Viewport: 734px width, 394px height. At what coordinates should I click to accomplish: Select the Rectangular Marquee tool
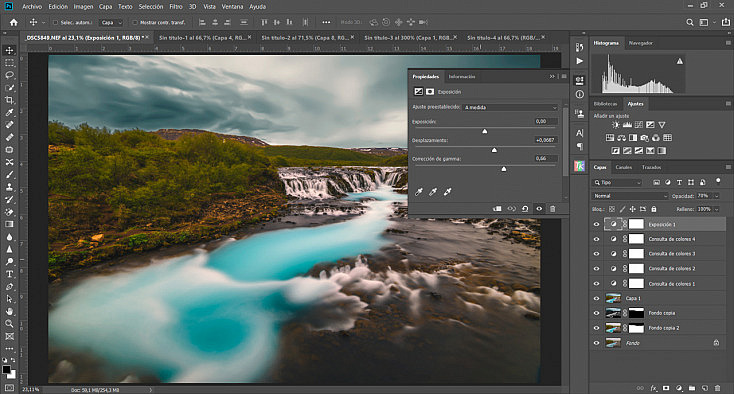(x=9, y=63)
